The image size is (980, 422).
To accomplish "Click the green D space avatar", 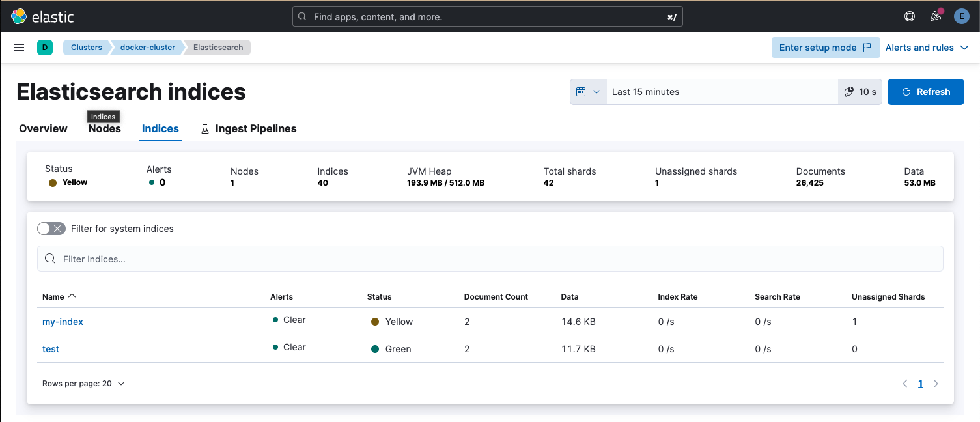I will click(x=45, y=48).
